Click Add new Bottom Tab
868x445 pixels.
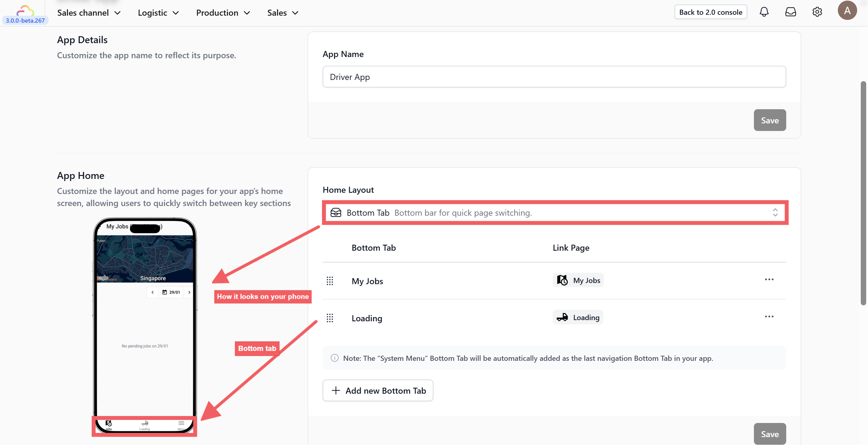point(378,390)
